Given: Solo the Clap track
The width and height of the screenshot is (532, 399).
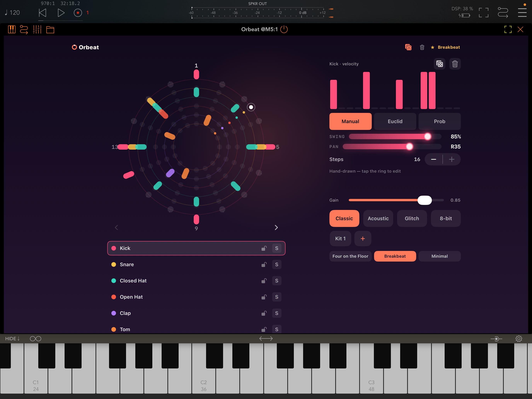Looking at the screenshot, I should [277, 313].
